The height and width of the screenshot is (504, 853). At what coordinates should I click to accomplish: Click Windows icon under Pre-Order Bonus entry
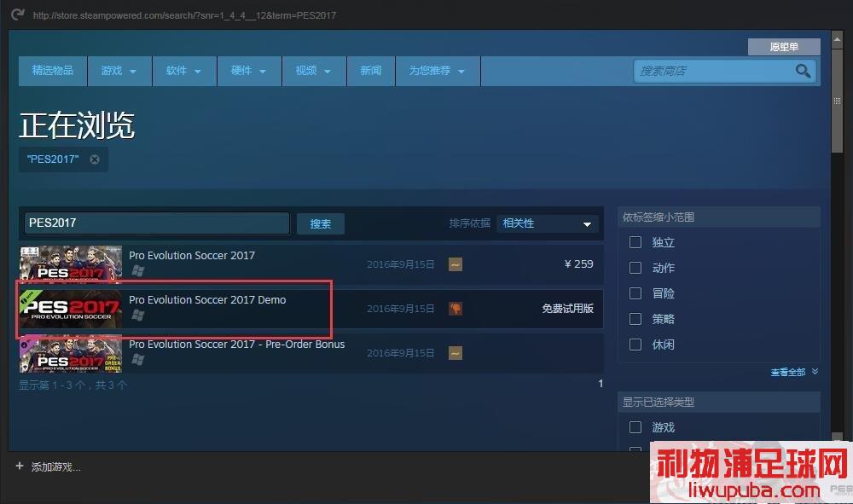[x=138, y=359]
